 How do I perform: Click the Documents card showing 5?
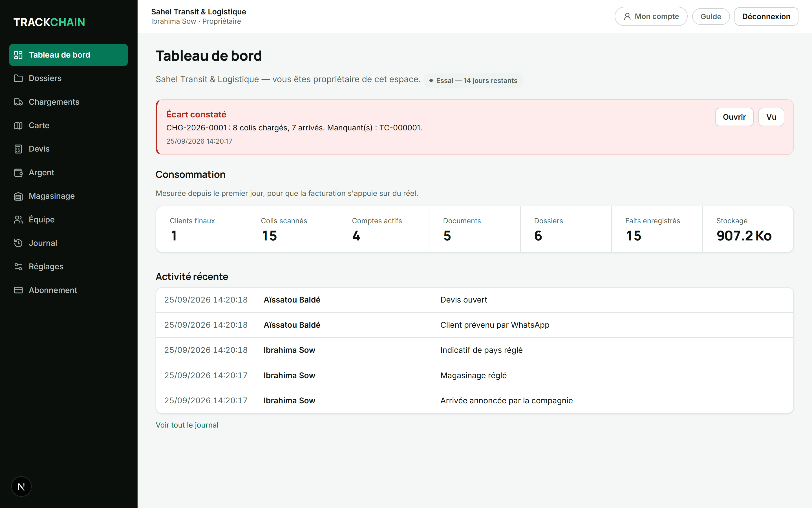475,229
